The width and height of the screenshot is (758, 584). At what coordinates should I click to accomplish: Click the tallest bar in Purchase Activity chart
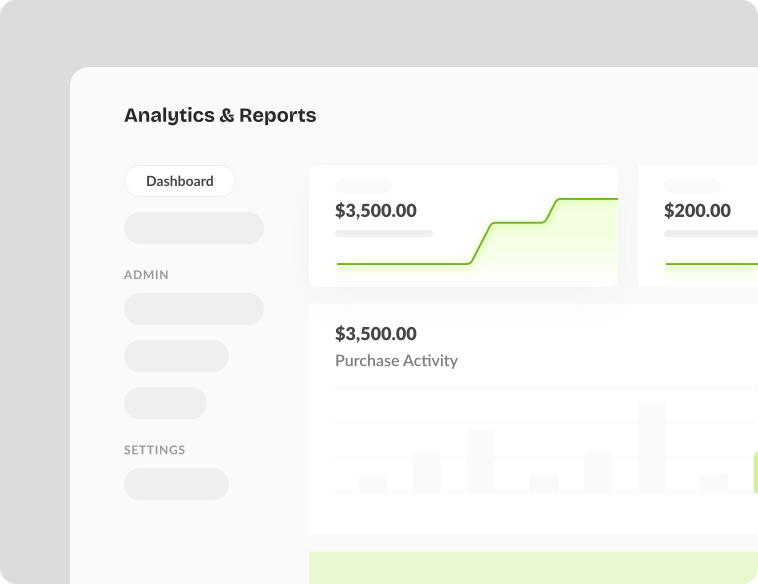[652, 447]
